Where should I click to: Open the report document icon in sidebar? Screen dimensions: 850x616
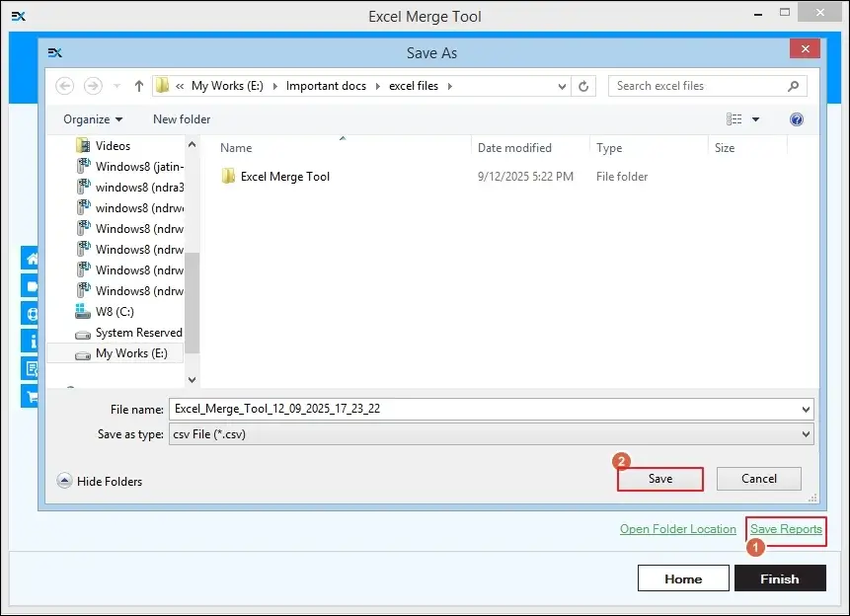[x=31, y=366]
